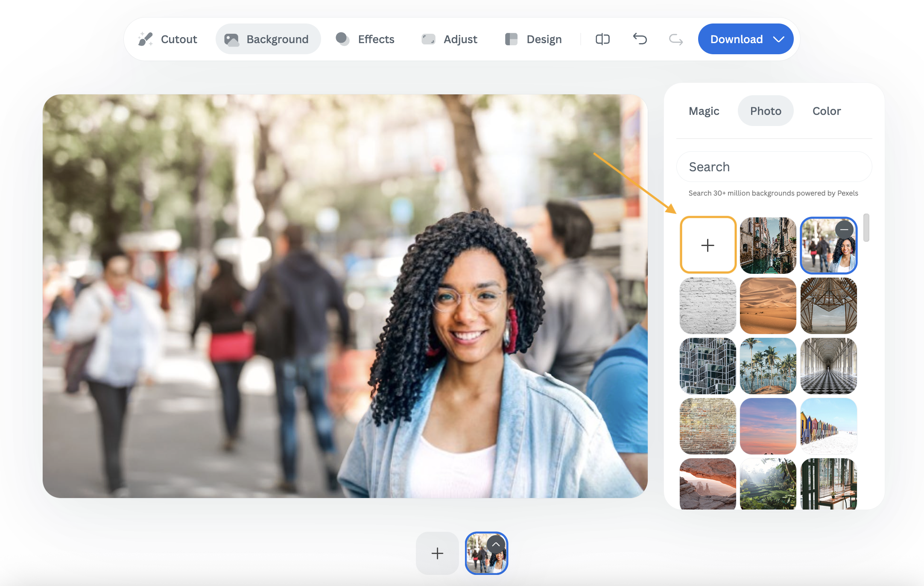The width and height of the screenshot is (924, 586).
Task: Upload custom background with plus tile
Action: 708,245
